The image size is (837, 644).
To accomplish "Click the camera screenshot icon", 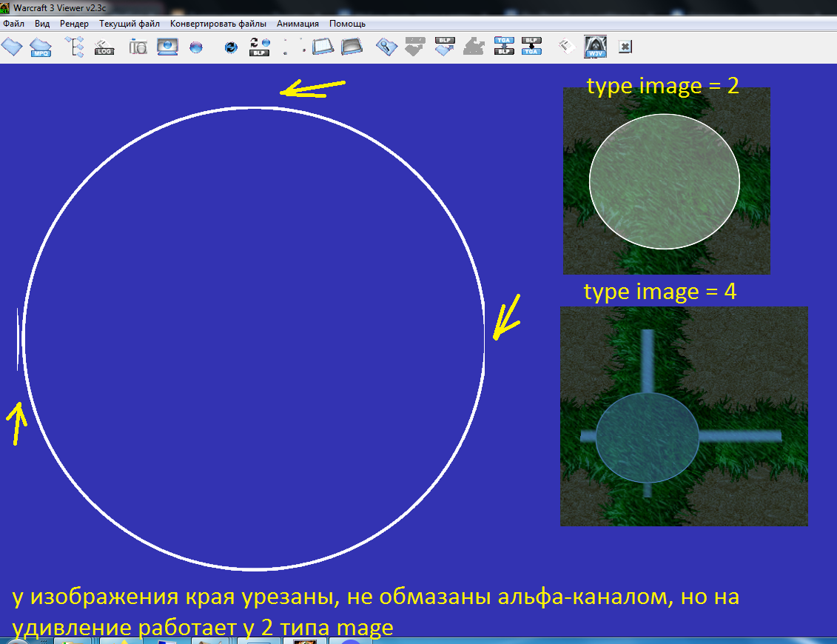I will tap(138, 47).
